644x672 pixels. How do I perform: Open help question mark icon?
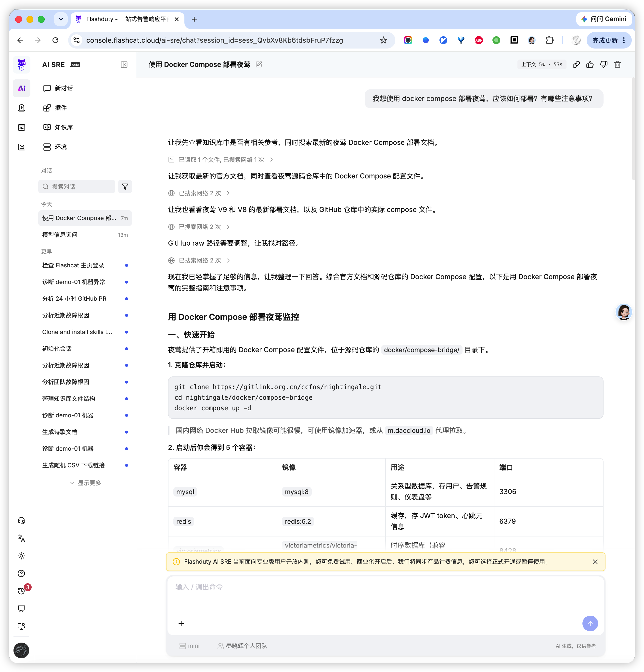click(21, 573)
